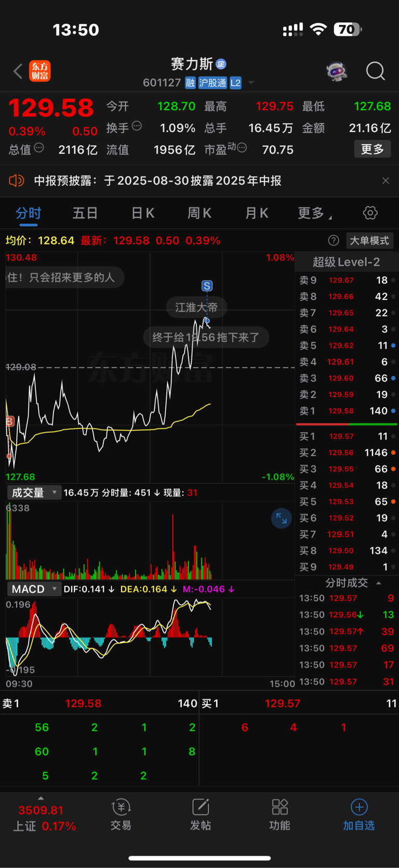Screen dimensions: 399x868
Task: Select the 卖1 order row at 129.58
Action: pos(347,411)
